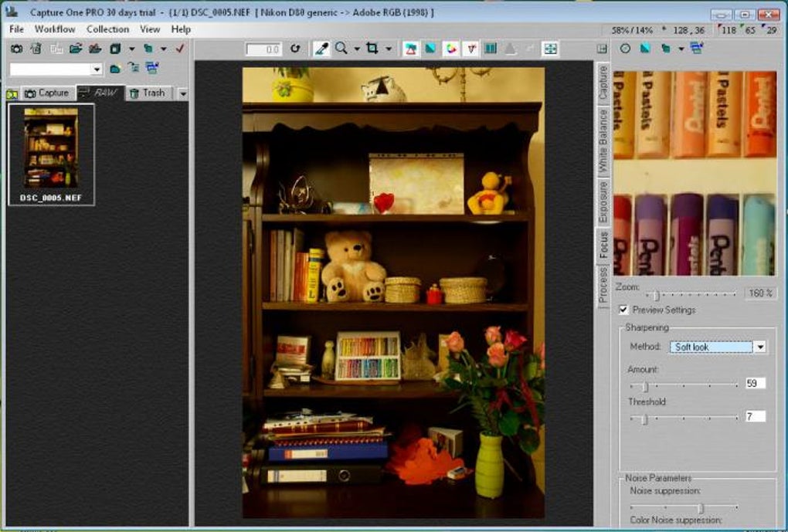
Task: Open the Workflow menu
Action: pyautogui.click(x=55, y=29)
